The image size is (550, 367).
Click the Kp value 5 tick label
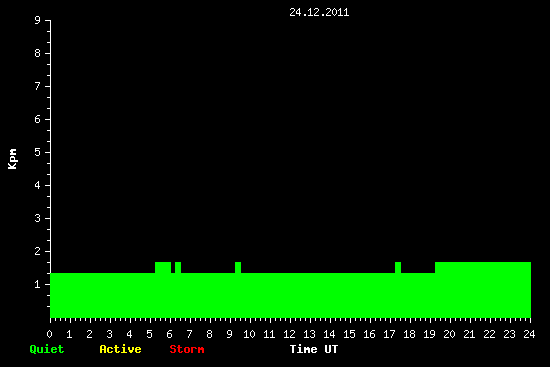(x=38, y=153)
